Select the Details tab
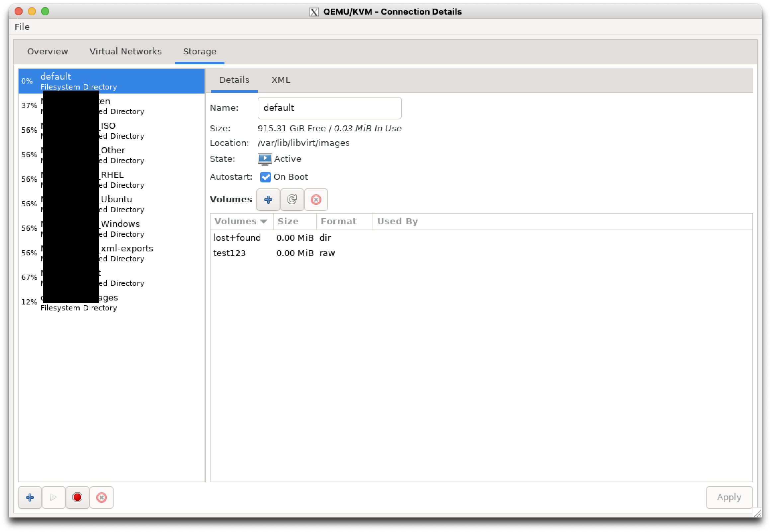 pyautogui.click(x=234, y=80)
